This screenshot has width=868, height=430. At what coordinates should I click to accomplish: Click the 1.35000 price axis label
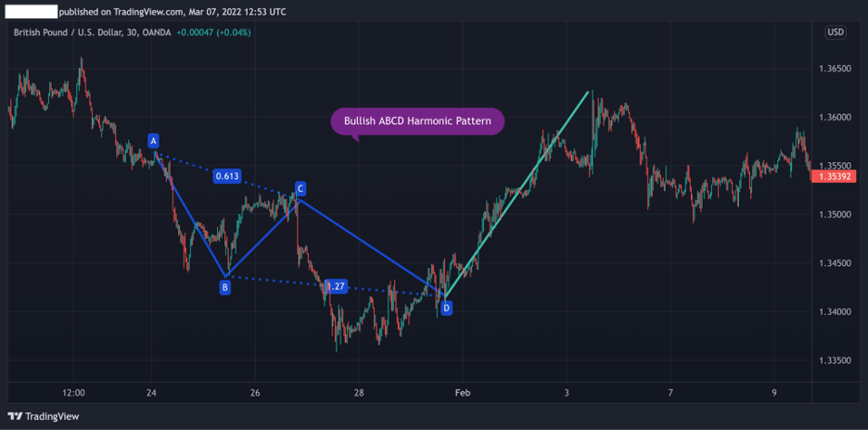click(836, 214)
